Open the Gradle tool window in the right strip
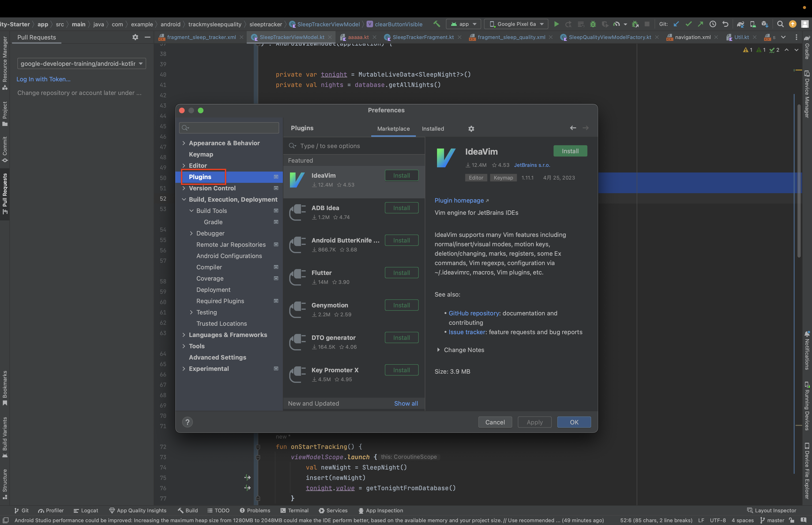Image resolution: width=812 pixels, height=525 pixels. pos(807,47)
